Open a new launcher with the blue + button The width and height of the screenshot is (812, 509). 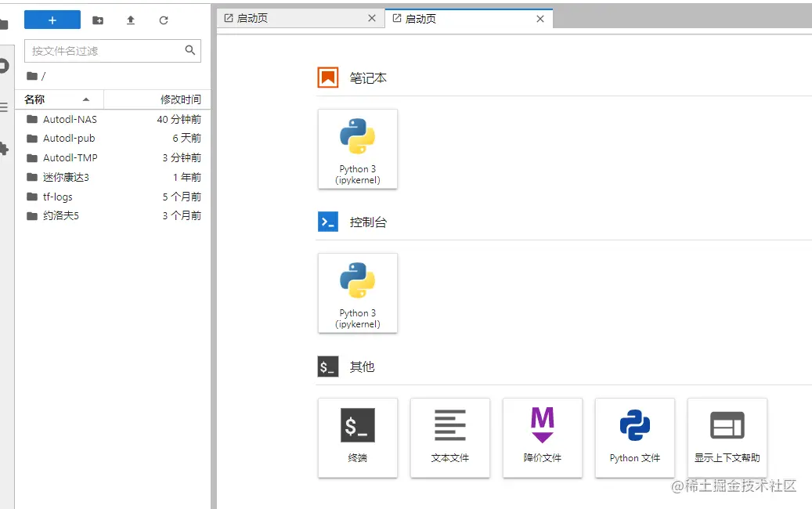pyautogui.click(x=52, y=19)
